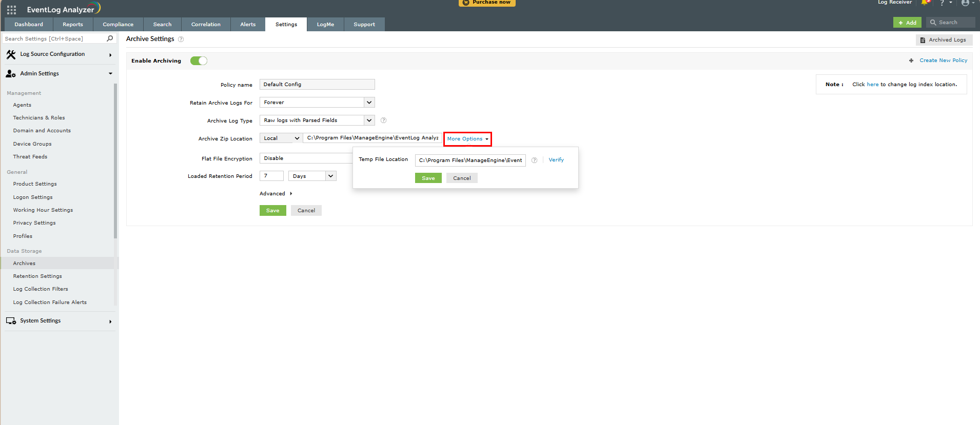Click the Temp File Location input field
980x425 pixels.
tap(470, 160)
